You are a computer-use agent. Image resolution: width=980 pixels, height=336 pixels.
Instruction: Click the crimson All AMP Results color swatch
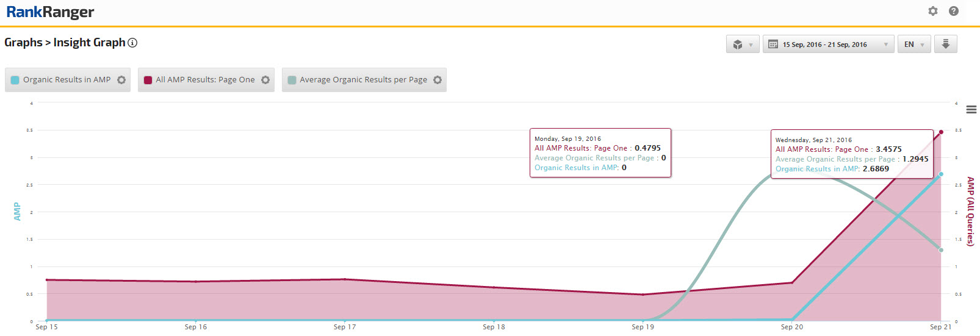tap(148, 80)
